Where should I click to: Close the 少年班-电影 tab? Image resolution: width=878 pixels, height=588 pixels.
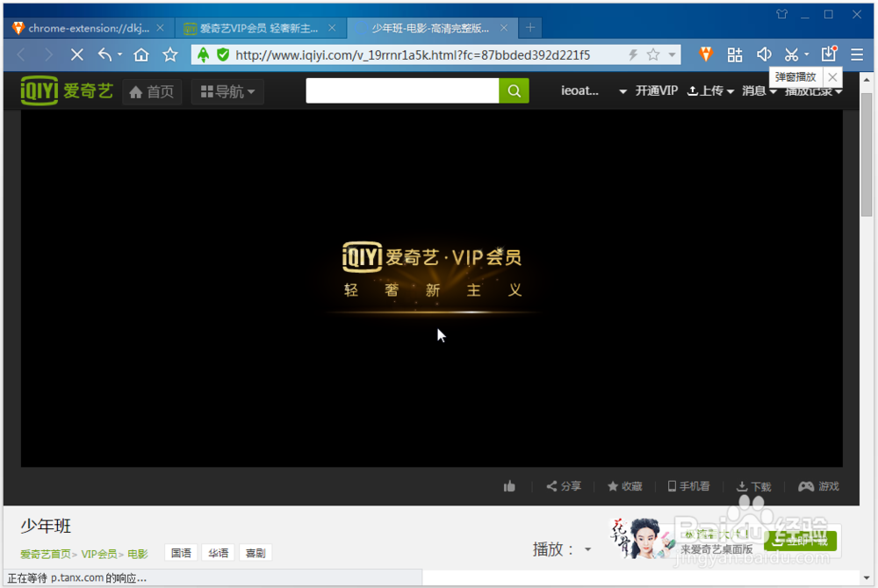point(504,28)
